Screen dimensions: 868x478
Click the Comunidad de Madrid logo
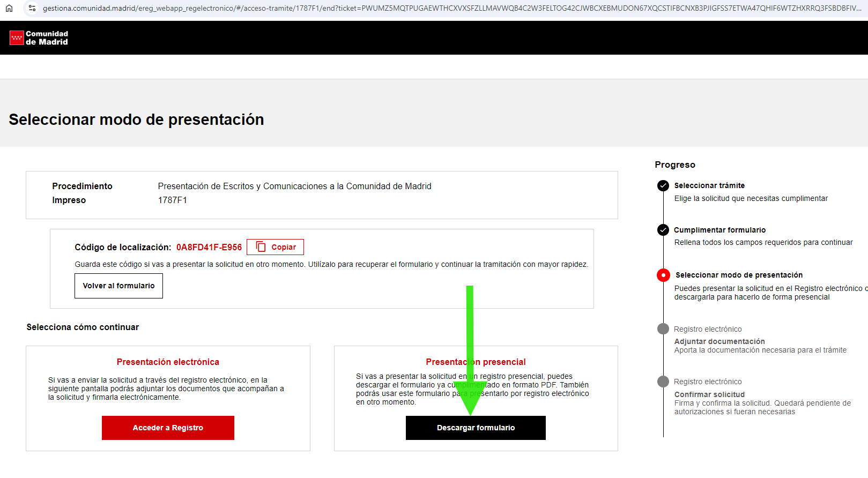point(39,38)
